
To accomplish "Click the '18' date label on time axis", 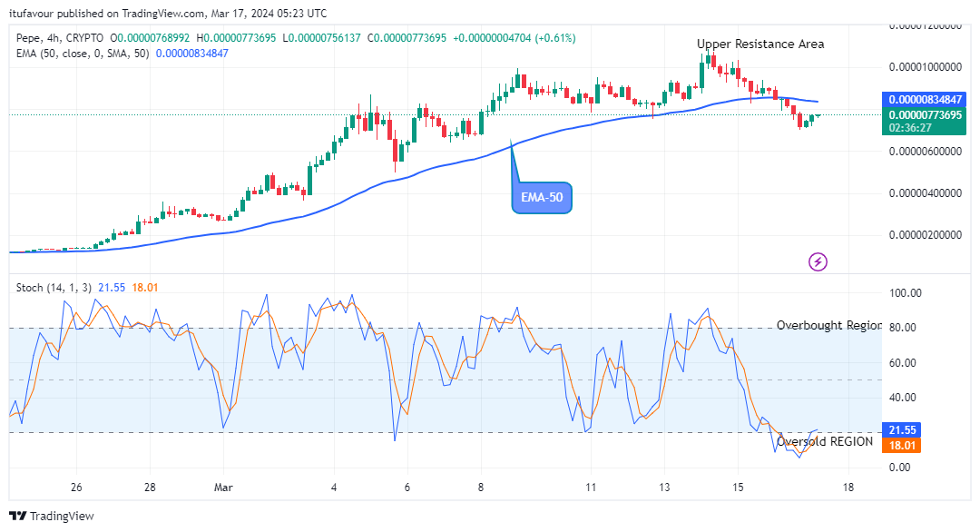I will pyautogui.click(x=848, y=488).
